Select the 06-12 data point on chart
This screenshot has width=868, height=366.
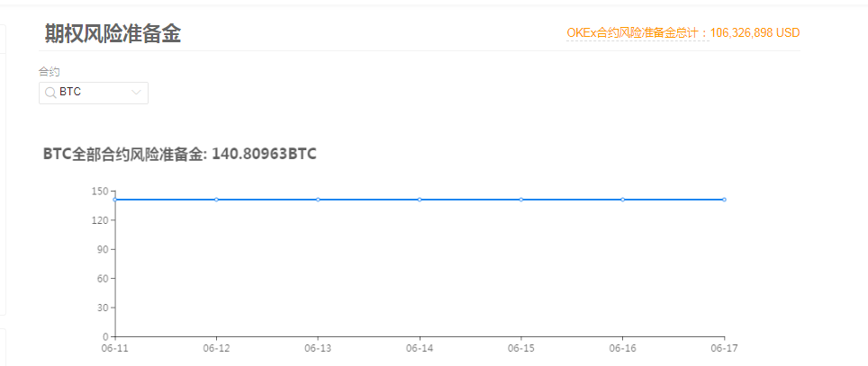[217, 200]
